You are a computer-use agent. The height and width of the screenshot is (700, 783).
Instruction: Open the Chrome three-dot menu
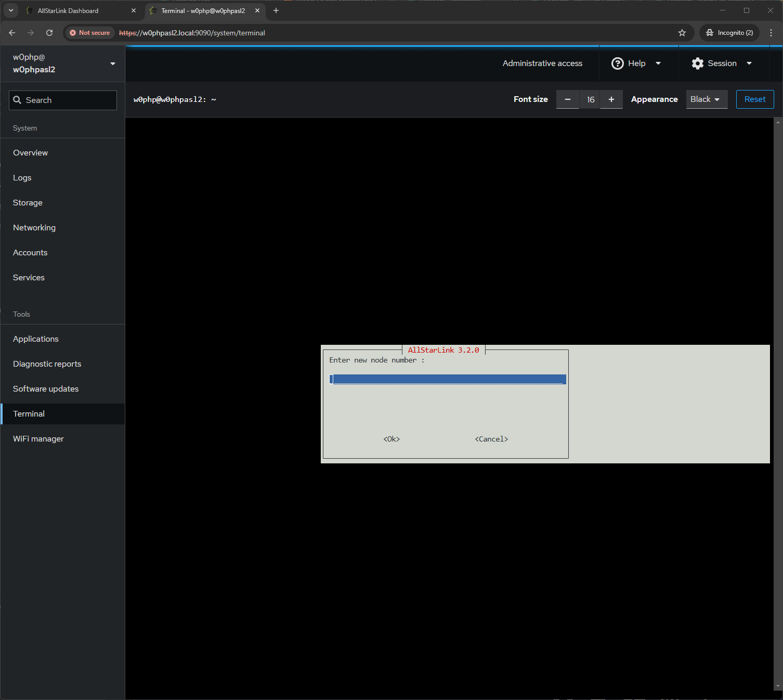771,33
